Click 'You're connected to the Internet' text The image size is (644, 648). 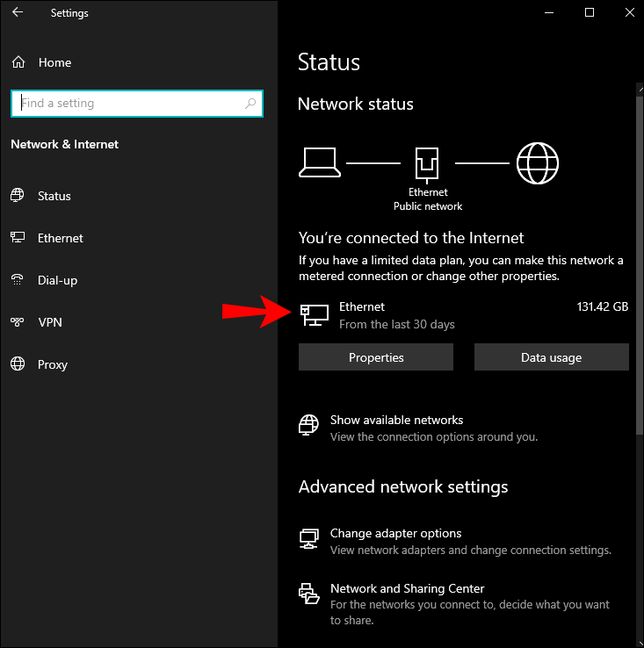point(411,238)
